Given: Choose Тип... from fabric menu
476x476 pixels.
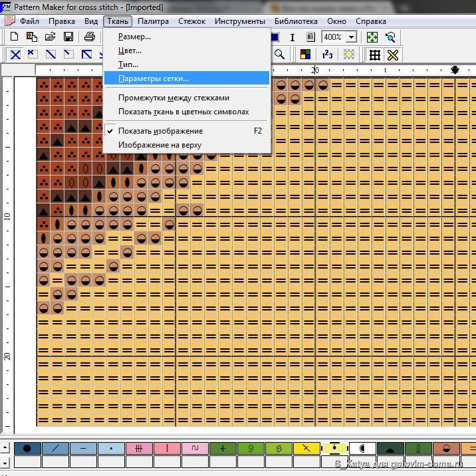Looking at the screenshot, I should (x=187, y=64).
